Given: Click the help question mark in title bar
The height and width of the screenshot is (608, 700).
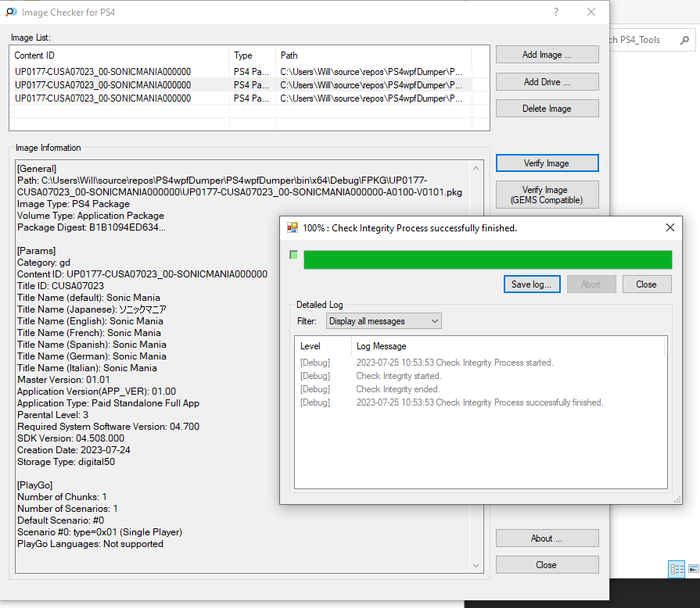Looking at the screenshot, I should [x=556, y=12].
